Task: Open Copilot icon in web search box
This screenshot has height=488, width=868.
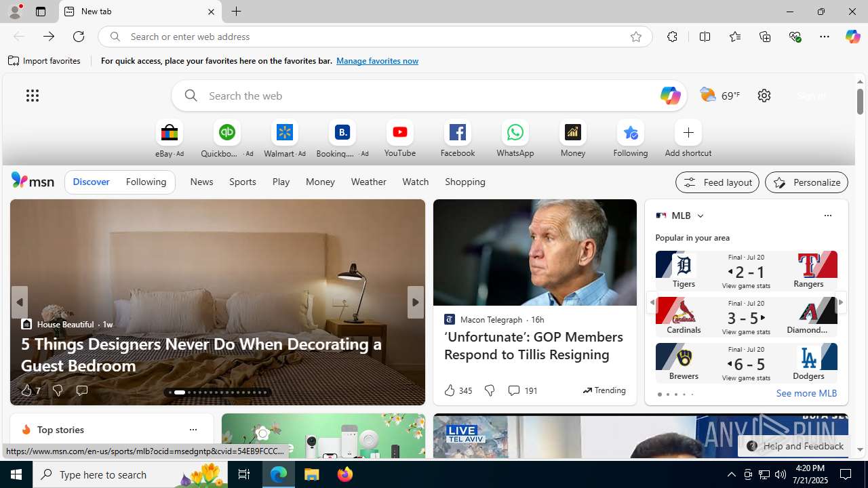Action: point(669,96)
